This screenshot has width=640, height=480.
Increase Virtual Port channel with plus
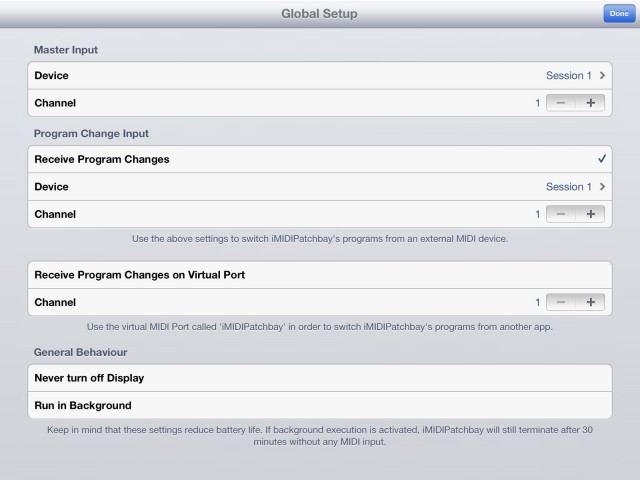click(x=590, y=302)
